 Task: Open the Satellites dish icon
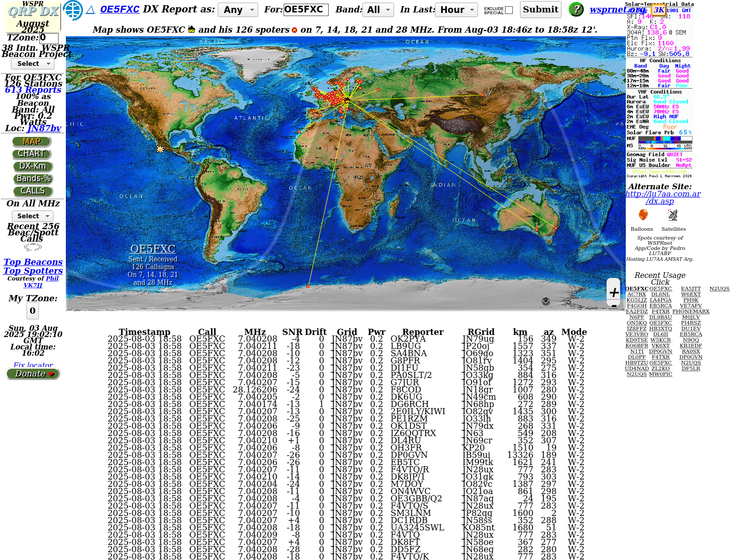[x=672, y=215]
